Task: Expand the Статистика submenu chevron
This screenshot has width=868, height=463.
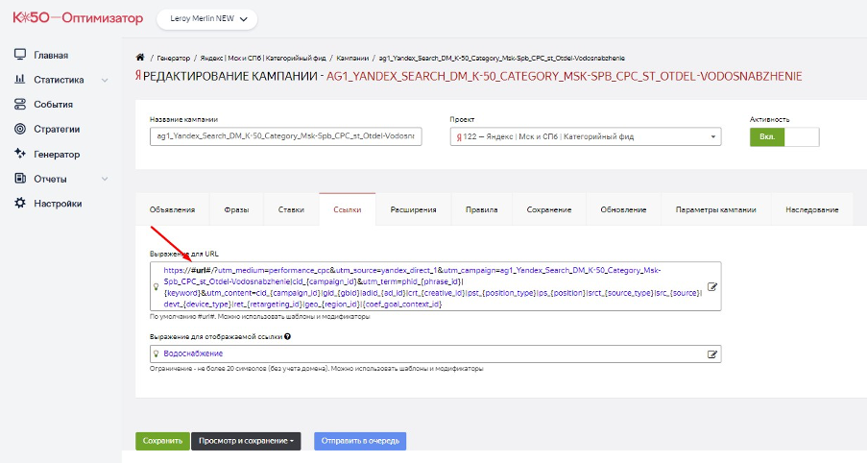Action: [x=105, y=80]
